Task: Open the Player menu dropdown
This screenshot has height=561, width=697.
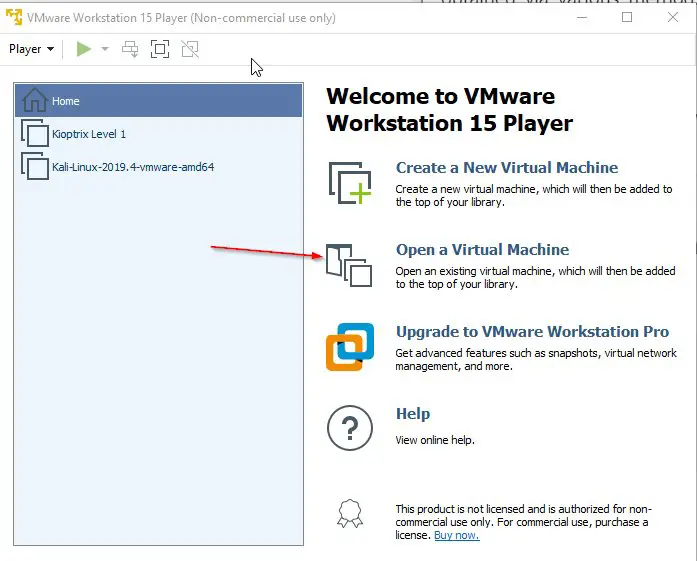Action: 32,49
